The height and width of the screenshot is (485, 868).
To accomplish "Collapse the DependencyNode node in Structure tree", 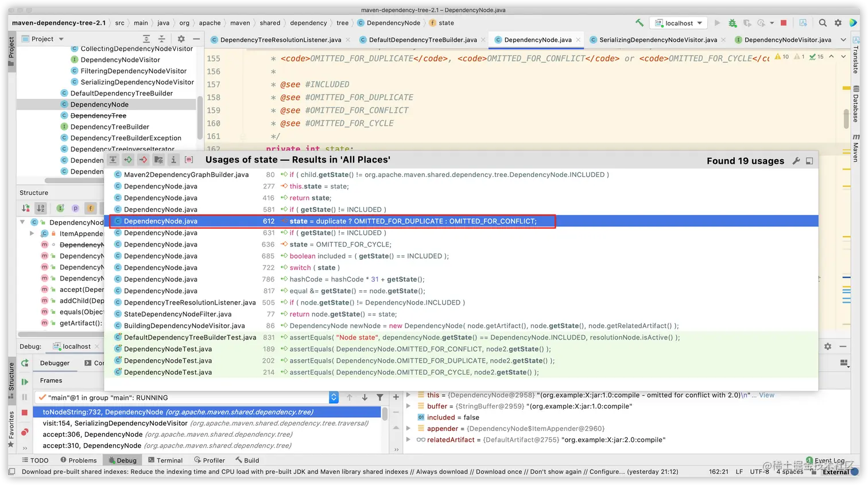I will (x=22, y=222).
